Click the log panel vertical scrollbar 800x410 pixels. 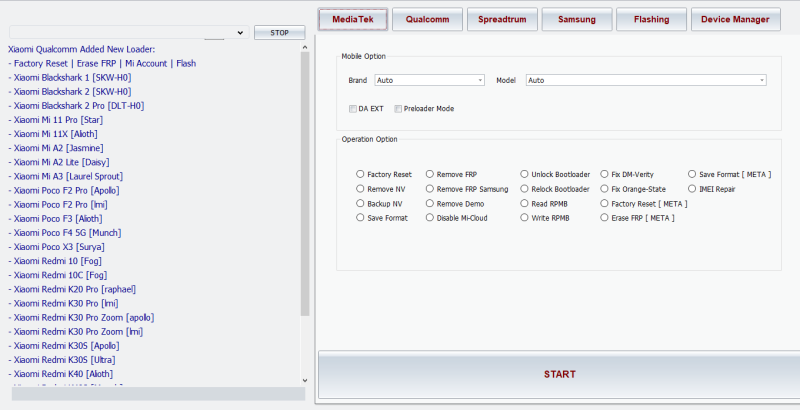pos(305,200)
